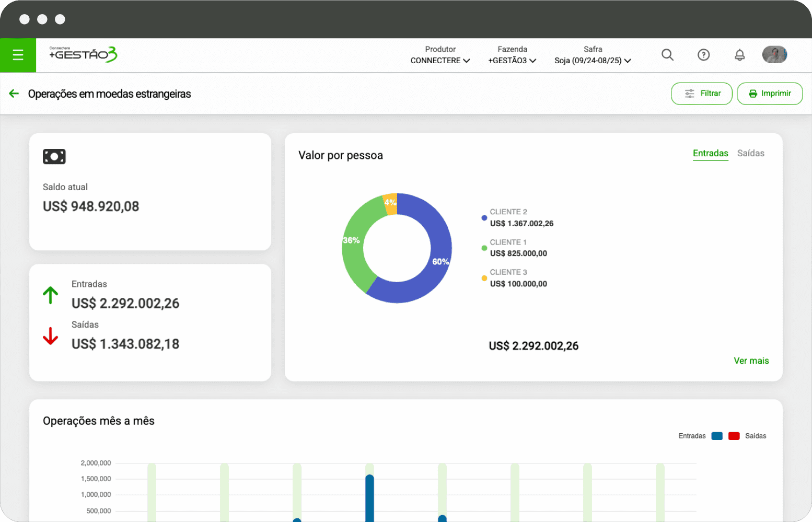This screenshot has height=522, width=812.
Task: Open the green hamburger menu
Action: [x=18, y=55]
